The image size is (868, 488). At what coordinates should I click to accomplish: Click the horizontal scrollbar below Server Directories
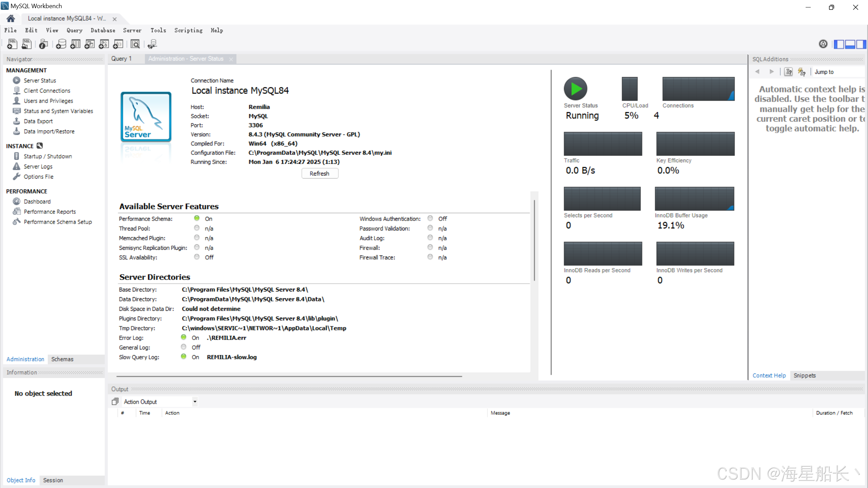click(x=289, y=376)
